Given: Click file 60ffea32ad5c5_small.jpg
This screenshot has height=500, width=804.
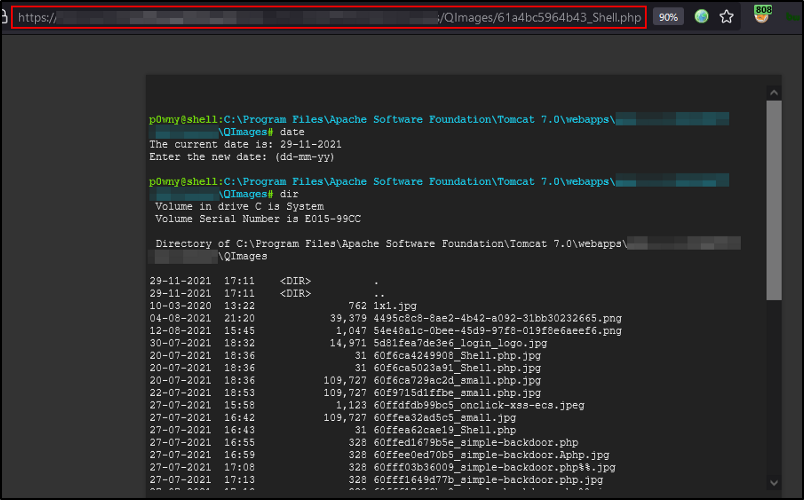Looking at the screenshot, I should (445, 418).
